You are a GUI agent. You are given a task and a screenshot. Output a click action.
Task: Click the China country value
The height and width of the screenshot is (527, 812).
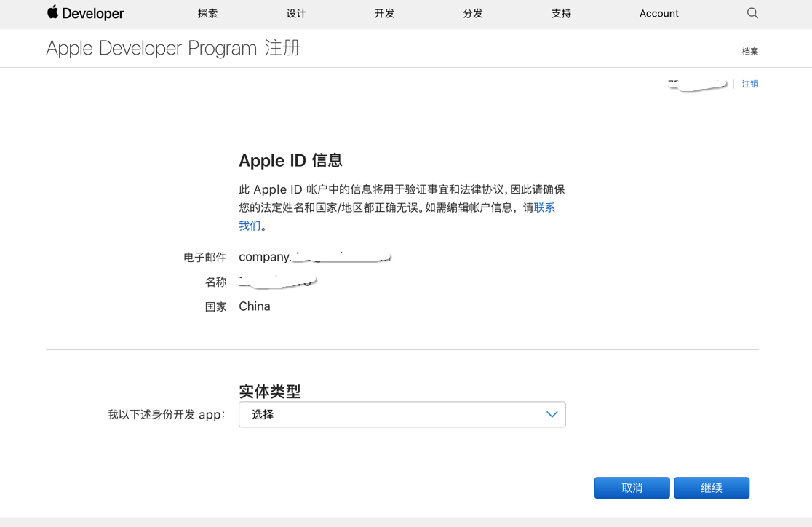(x=254, y=306)
